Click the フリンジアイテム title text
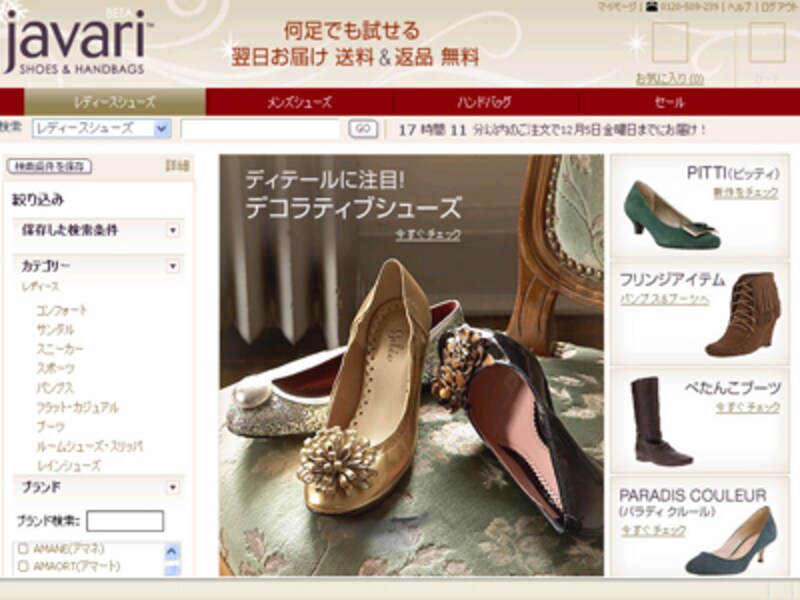Viewport: 800px width, 600px height. [x=672, y=280]
